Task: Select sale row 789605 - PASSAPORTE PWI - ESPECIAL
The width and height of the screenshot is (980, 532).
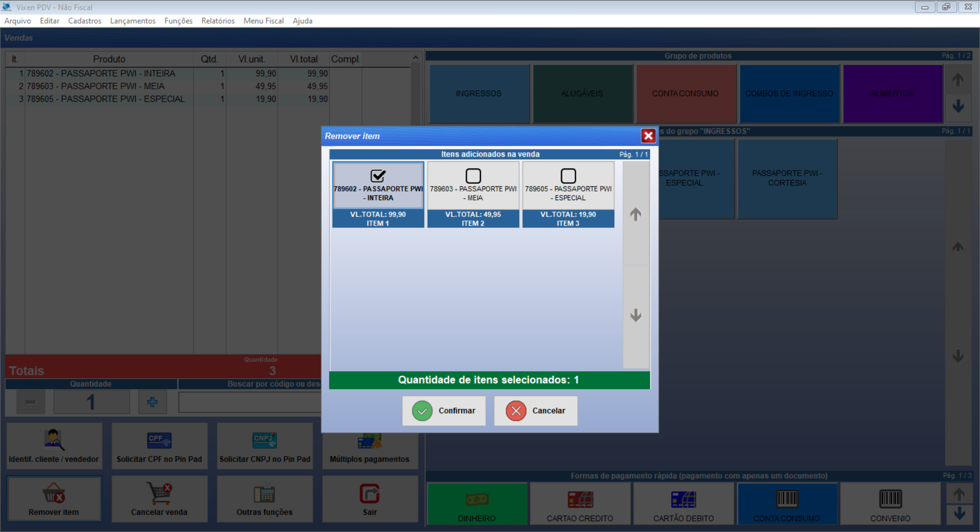Action: tap(208, 99)
